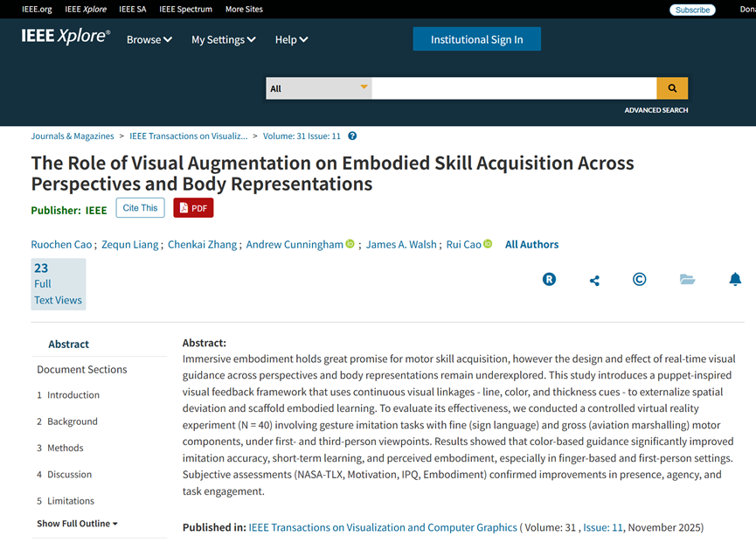Open Andrew Cunningham's ORCID icon
756x543 pixels.
(x=350, y=244)
